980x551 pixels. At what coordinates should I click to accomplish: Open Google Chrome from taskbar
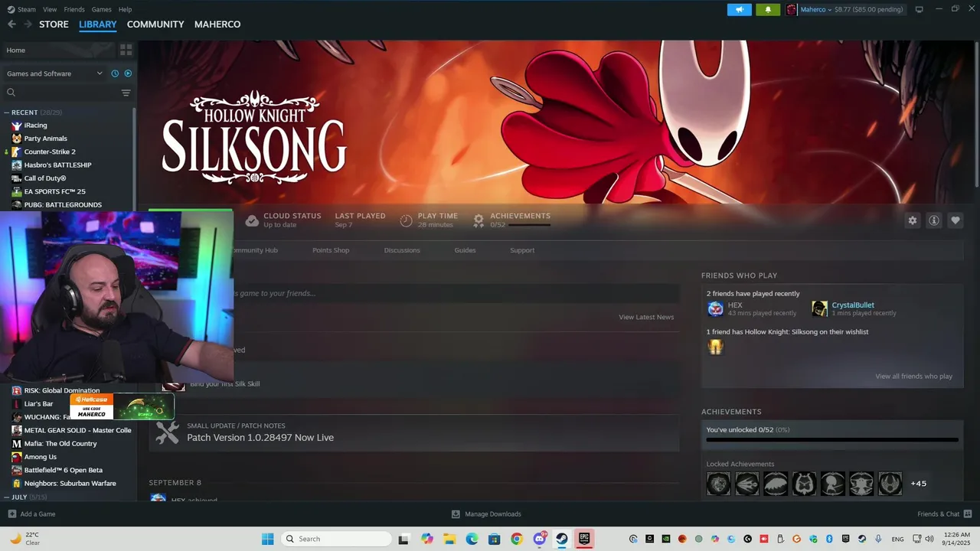[517, 539]
